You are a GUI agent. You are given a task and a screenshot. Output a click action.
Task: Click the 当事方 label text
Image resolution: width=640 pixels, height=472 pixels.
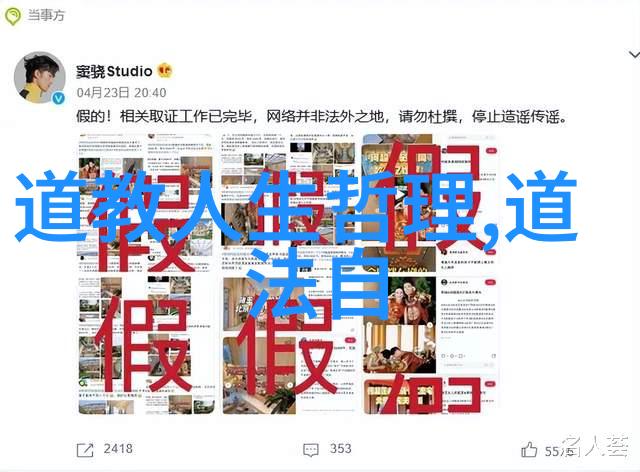pos(46,16)
